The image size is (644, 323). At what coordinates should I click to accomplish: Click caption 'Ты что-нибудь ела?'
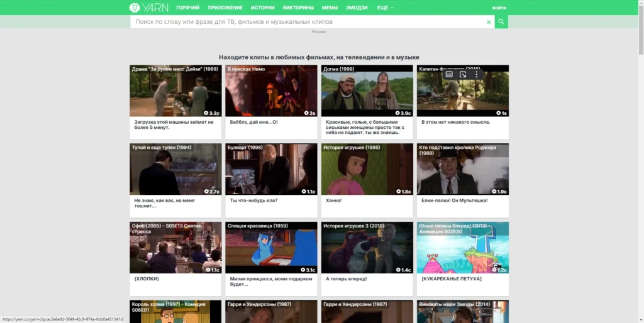click(x=254, y=200)
